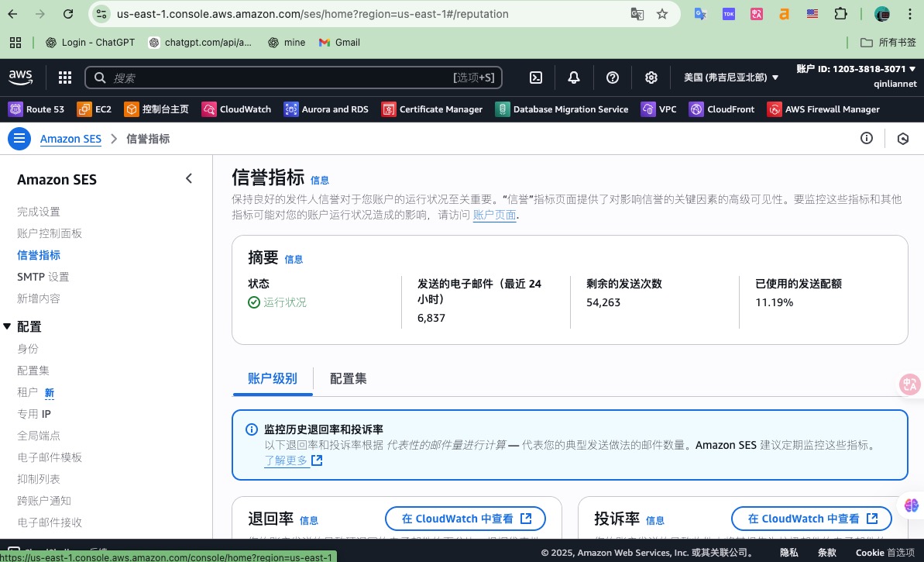Select the 账户级别 tab
This screenshot has height=562, width=924.
(273, 378)
